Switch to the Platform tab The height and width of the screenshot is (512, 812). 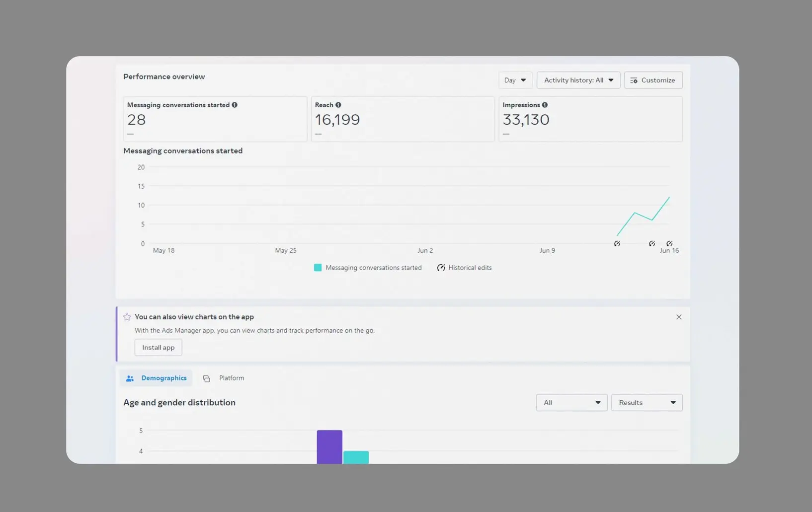(231, 378)
